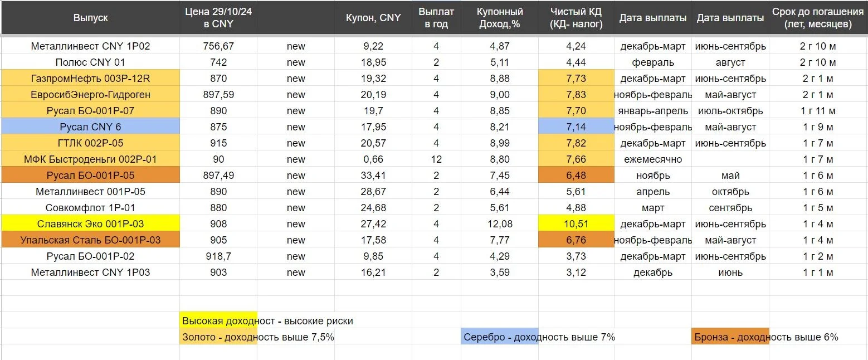Image resolution: width=868 pixels, height=360 pixels.
Task: Select the maturity '1 г 9 м' cell
Action: (817, 127)
